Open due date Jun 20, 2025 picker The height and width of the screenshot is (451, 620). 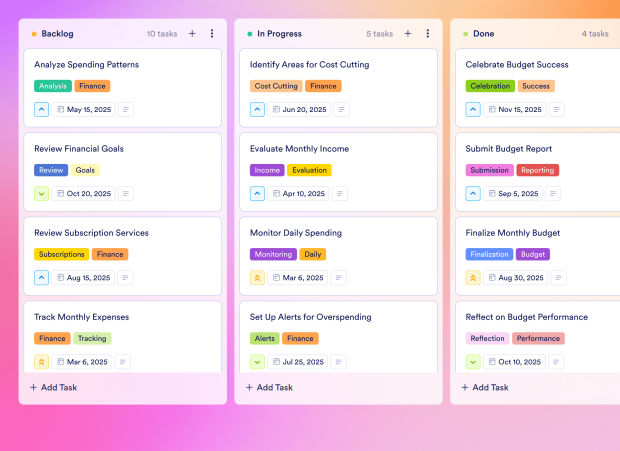click(300, 109)
